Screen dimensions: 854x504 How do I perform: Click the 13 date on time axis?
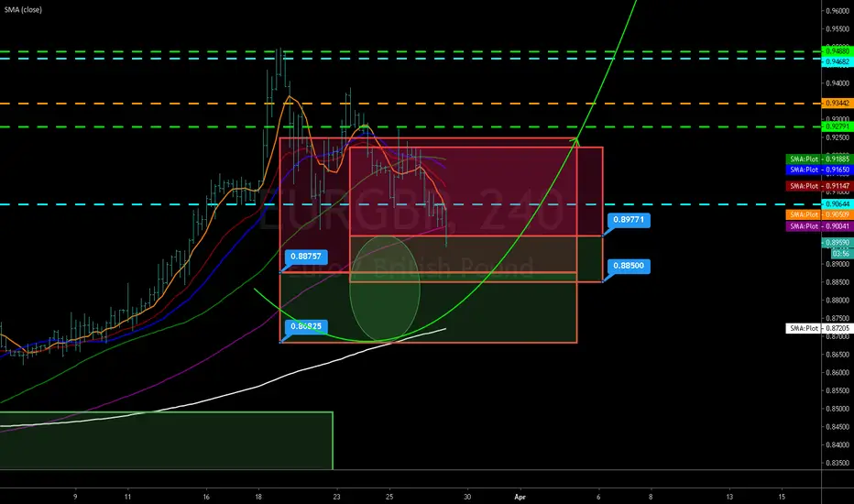pyautogui.click(x=729, y=497)
